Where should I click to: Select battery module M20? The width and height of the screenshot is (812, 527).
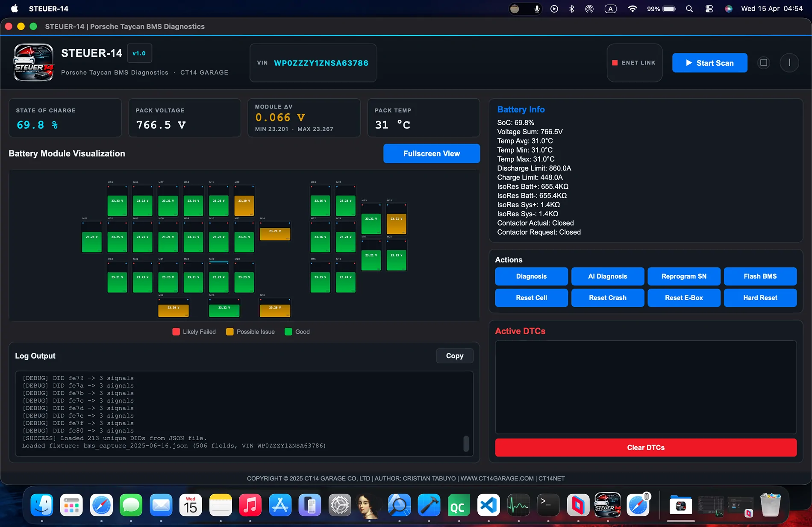[224, 307]
